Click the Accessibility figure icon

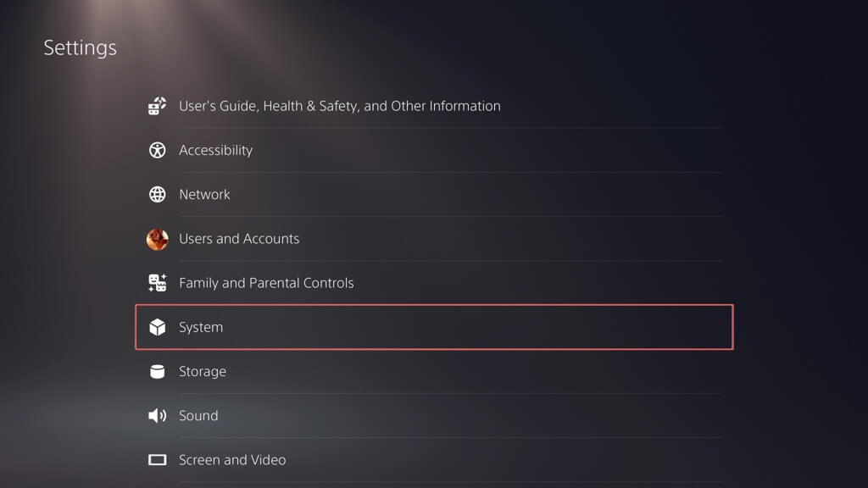click(157, 150)
